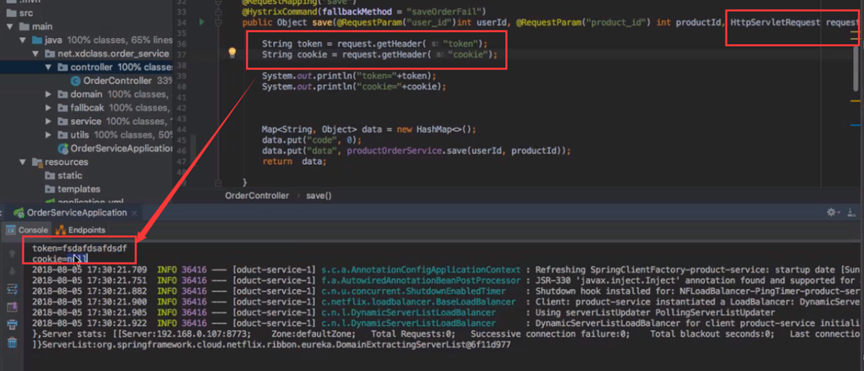Click the Endpoints tab icon
This screenshot has height=371, width=864.
[x=60, y=230]
